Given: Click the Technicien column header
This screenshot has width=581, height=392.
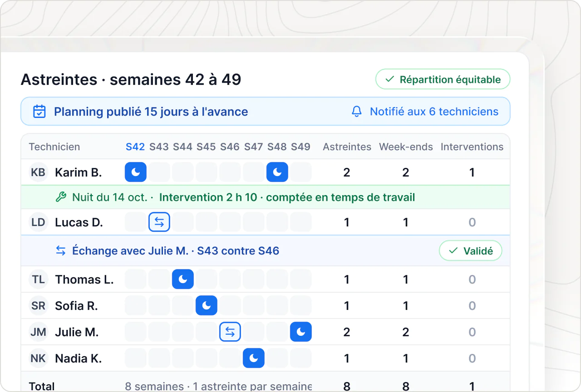Looking at the screenshot, I should point(54,147).
